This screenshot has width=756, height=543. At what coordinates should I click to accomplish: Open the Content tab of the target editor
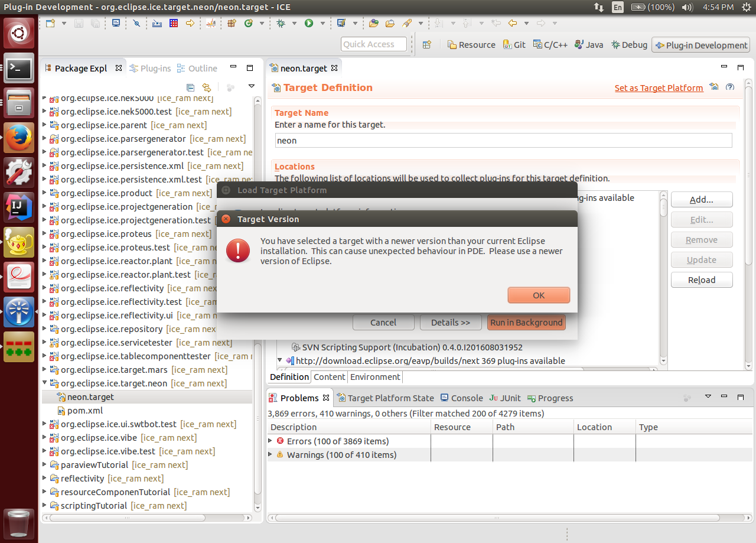[x=330, y=377]
